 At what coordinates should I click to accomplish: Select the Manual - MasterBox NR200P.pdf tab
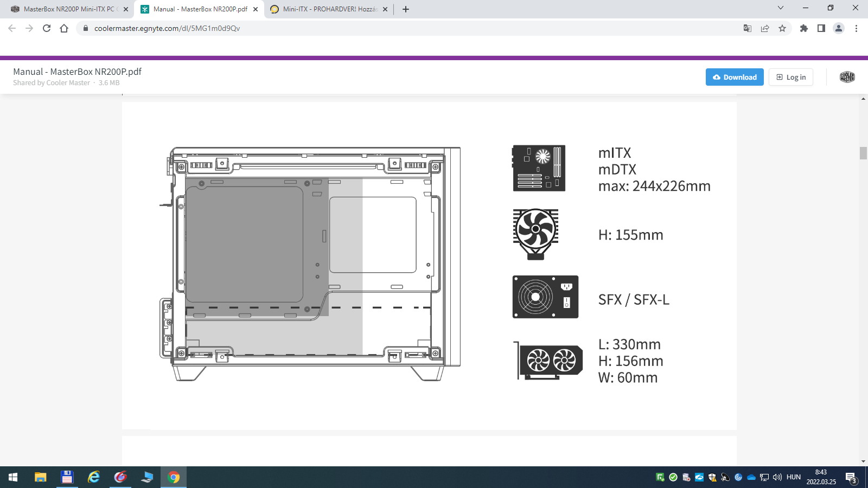pyautogui.click(x=200, y=9)
